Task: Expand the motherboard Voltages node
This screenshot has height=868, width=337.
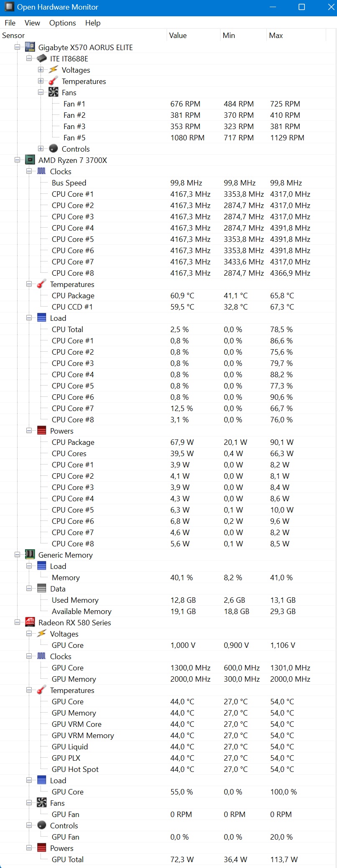Action: (x=41, y=70)
